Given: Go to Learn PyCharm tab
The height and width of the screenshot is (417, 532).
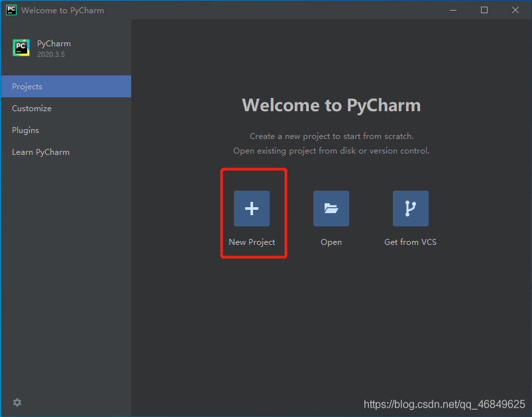Looking at the screenshot, I should [66, 152].
